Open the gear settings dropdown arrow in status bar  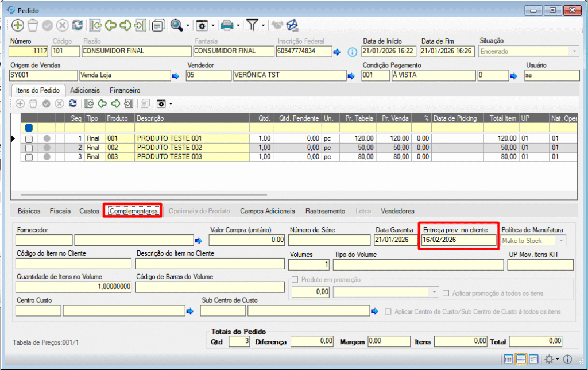(x=556, y=359)
